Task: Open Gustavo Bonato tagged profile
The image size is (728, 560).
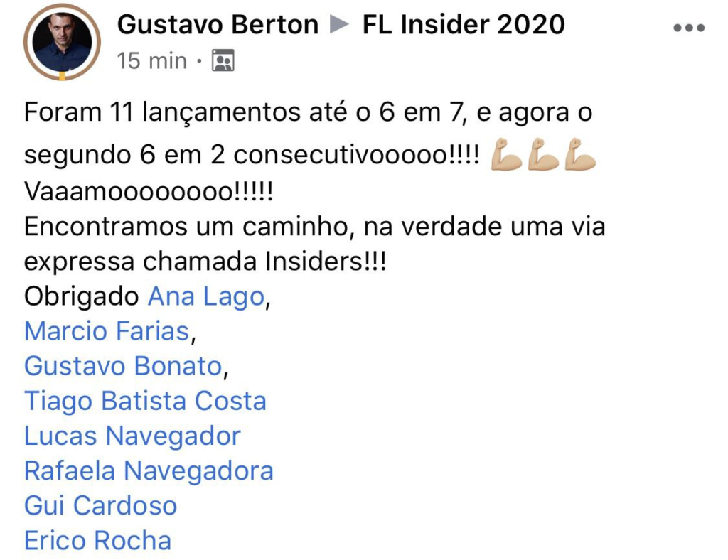Action: pos(124,366)
